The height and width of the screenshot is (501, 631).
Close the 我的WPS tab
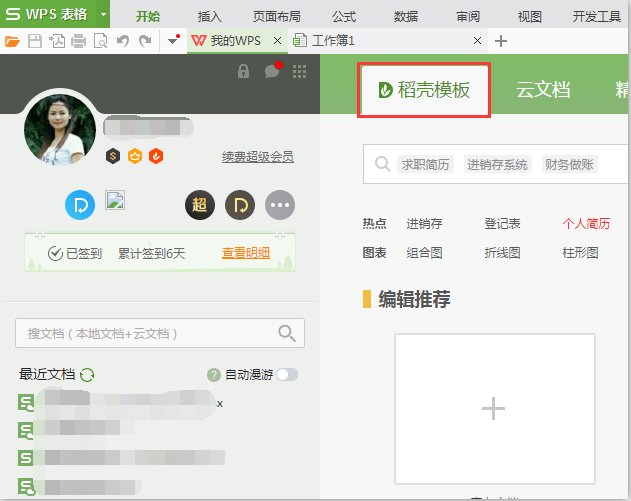point(277,41)
